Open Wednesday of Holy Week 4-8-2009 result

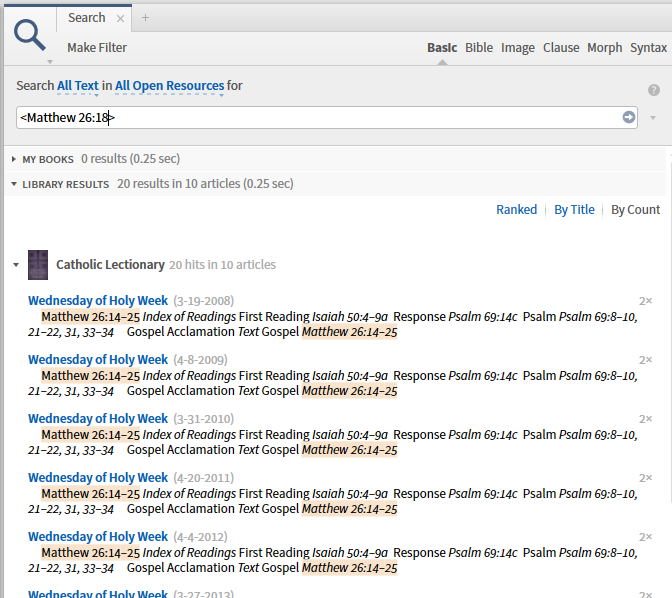click(98, 360)
